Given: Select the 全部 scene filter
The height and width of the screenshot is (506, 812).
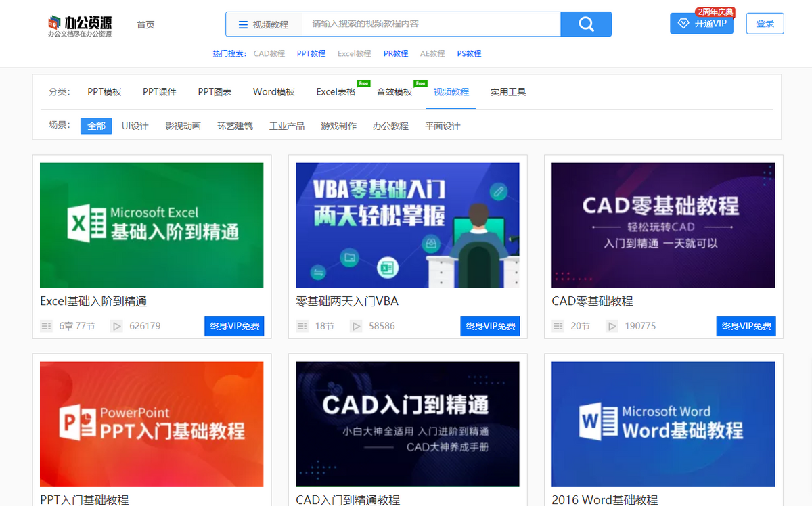Looking at the screenshot, I should coord(96,126).
